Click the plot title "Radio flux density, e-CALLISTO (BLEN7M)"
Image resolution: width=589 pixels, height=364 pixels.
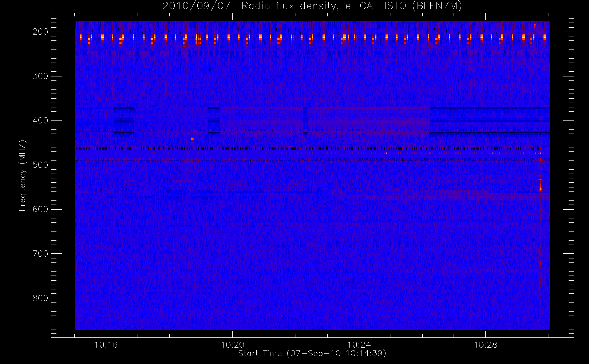(x=352, y=6)
